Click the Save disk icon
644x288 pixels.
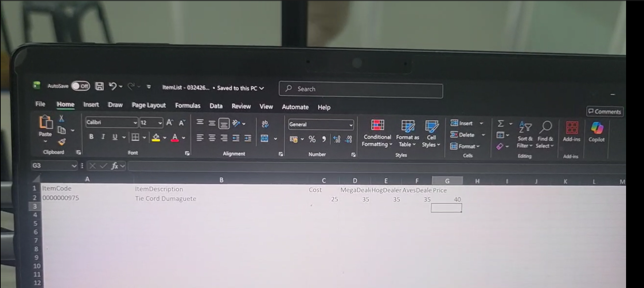pos(99,86)
